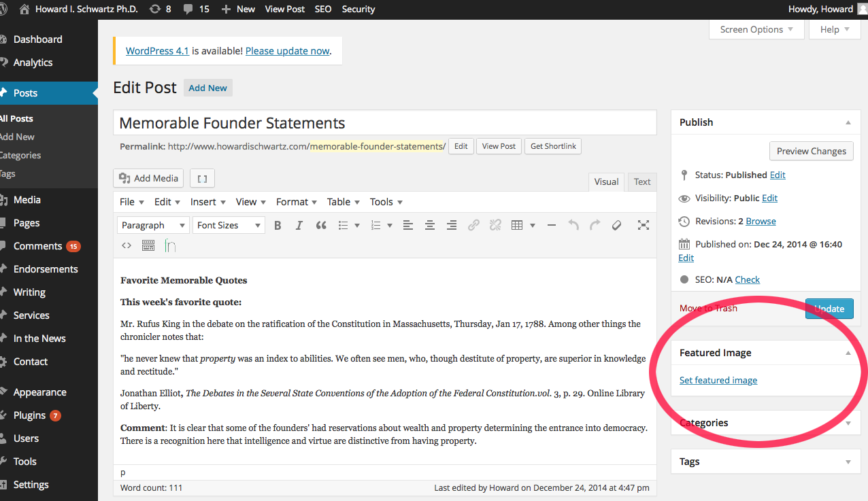Center align text using the toolbar
The width and height of the screenshot is (868, 501).
point(429,225)
